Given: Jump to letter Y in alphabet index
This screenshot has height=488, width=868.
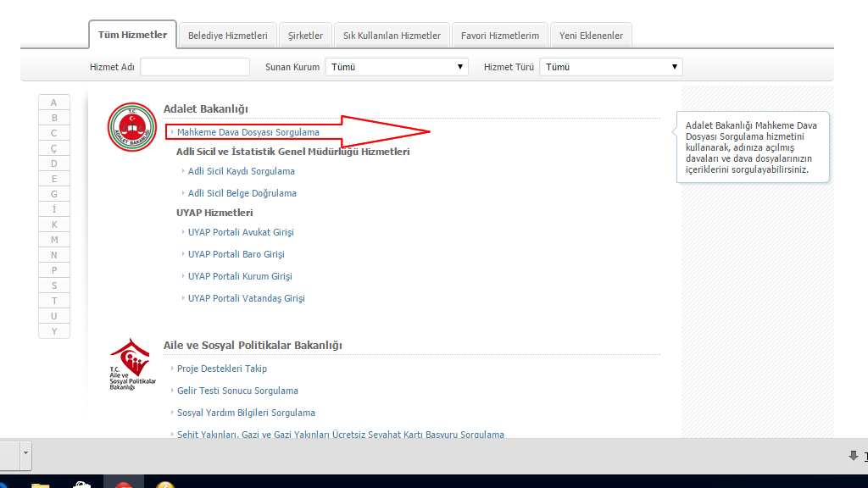Looking at the screenshot, I should coord(53,331).
